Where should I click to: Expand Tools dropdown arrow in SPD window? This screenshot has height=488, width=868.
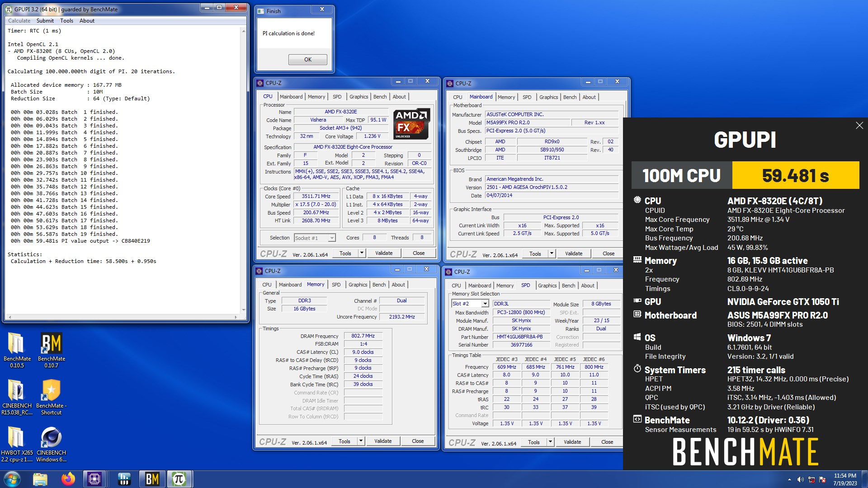[x=550, y=442]
